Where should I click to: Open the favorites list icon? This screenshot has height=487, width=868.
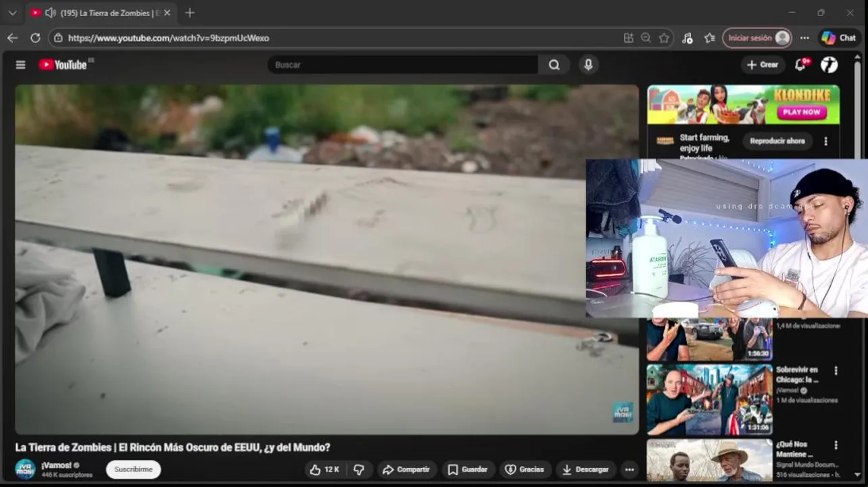[709, 38]
